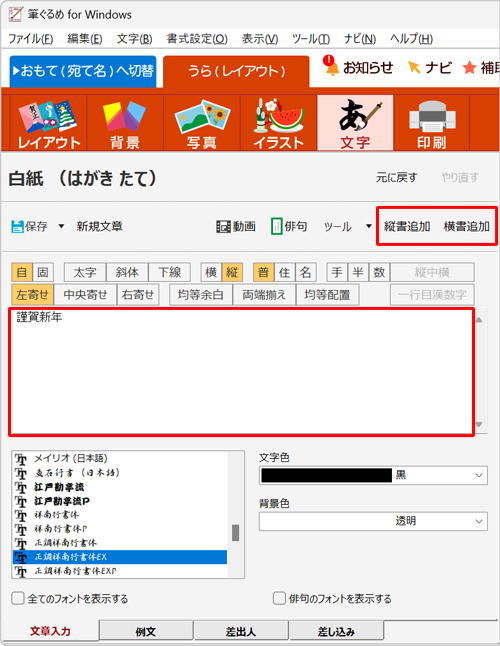Switch to 差出人 bottom tab

[241, 631]
